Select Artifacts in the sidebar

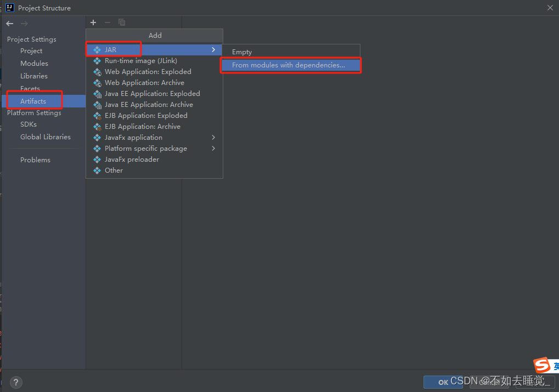(43, 101)
